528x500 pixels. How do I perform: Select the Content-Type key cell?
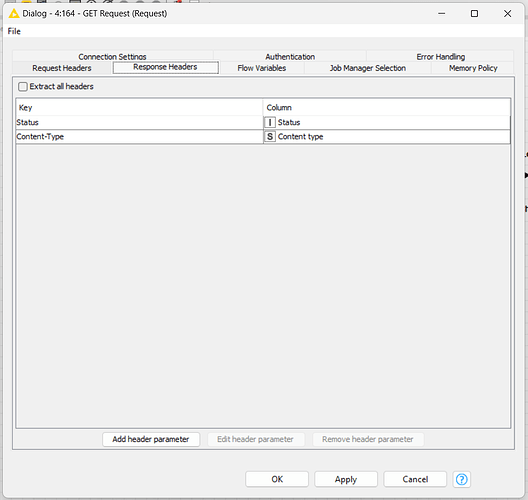point(139,136)
